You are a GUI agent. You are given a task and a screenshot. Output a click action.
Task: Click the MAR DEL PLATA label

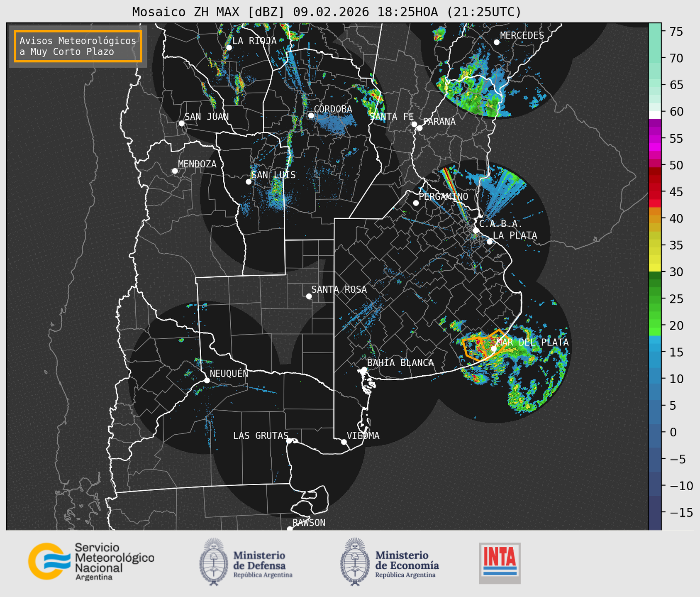tap(532, 343)
